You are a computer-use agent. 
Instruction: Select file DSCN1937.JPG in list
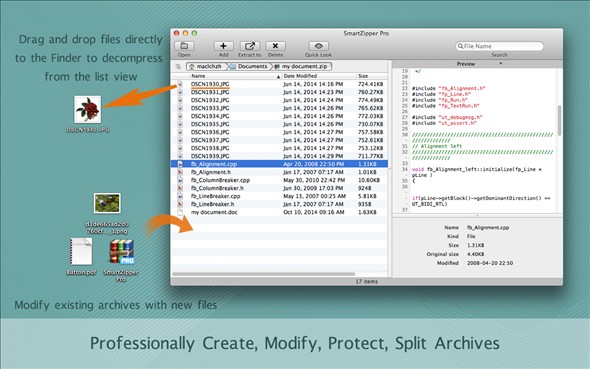click(x=210, y=140)
